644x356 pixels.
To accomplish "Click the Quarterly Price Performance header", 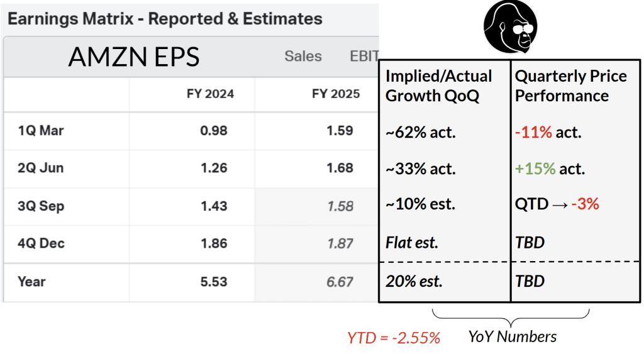I will pyautogui.click(x=570, y=86).
